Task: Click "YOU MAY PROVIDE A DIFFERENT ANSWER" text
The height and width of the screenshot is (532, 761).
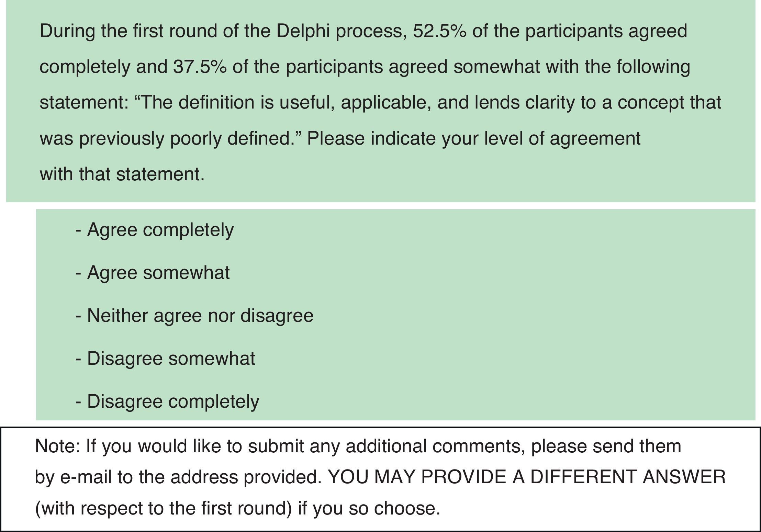Action: pyautogui.click(x=527, y=477)
